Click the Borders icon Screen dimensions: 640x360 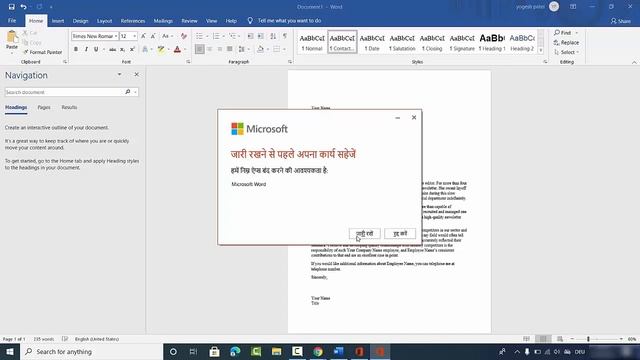(276, 49)
